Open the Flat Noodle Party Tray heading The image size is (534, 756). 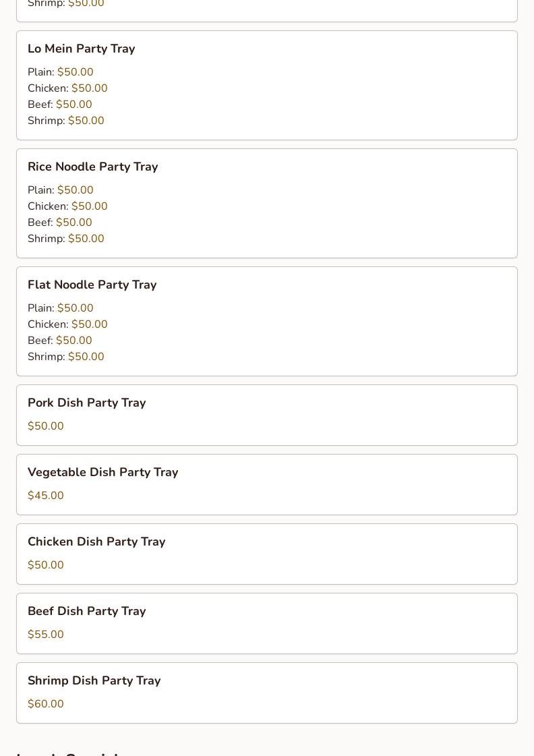coord(92,285)
